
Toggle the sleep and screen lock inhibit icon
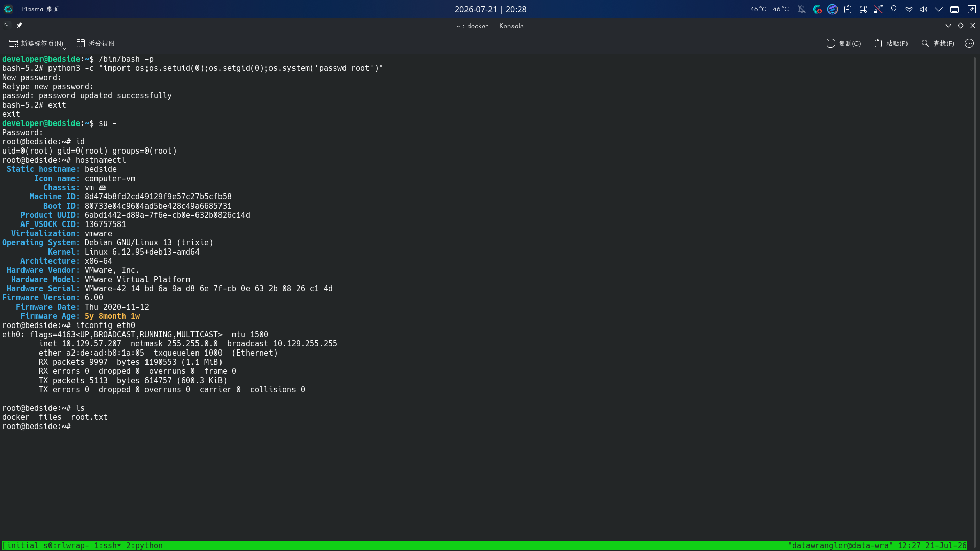tap(878, 9)
